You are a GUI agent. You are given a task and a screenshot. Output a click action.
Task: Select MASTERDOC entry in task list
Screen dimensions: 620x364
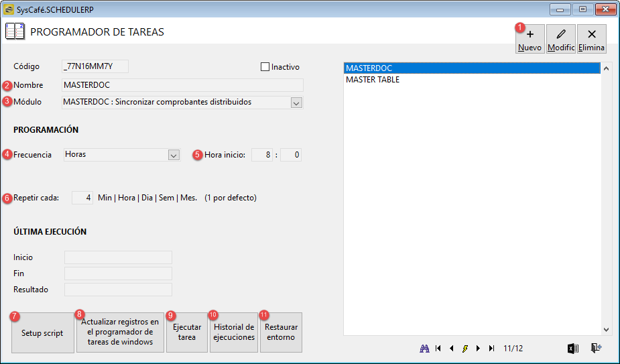click(x=472, y=68)
